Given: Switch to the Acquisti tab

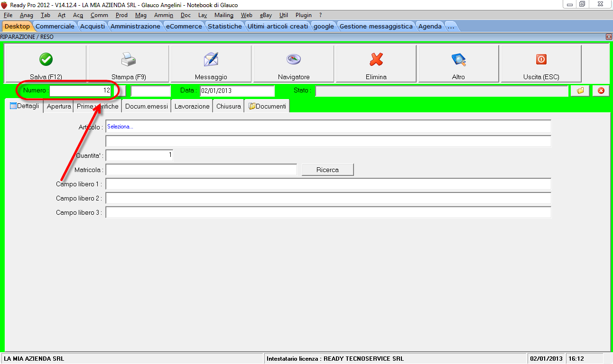Looking at the screenshot, I should (93, 26).
